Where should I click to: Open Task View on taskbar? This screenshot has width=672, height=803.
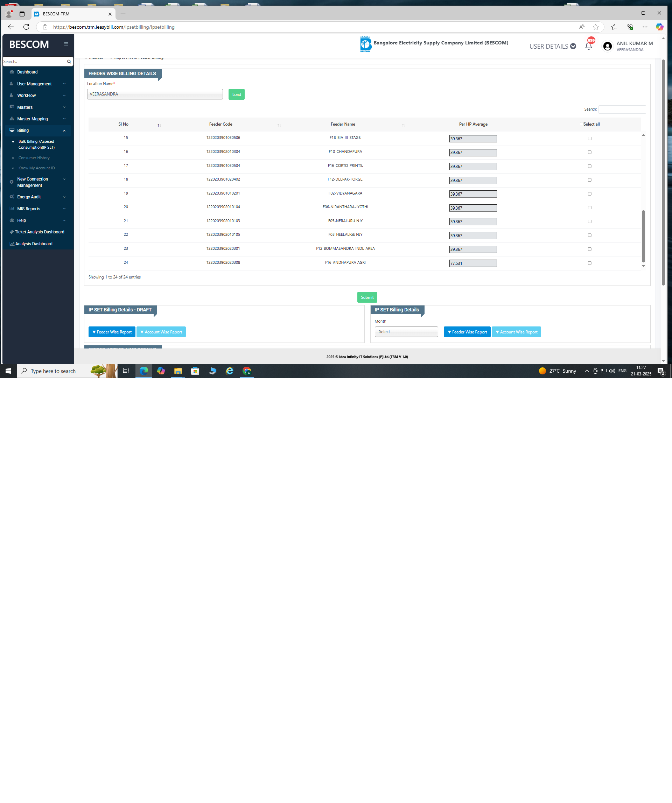[126, 371]
